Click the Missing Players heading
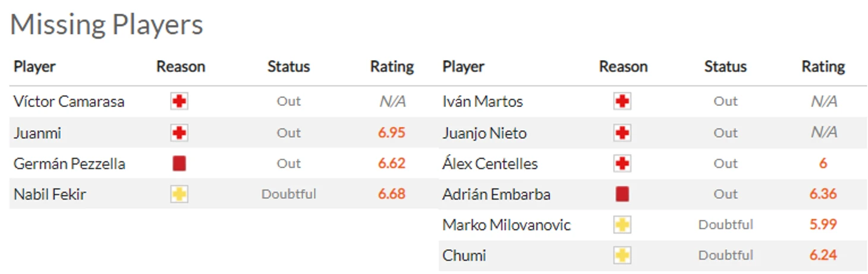 point(107,25)
